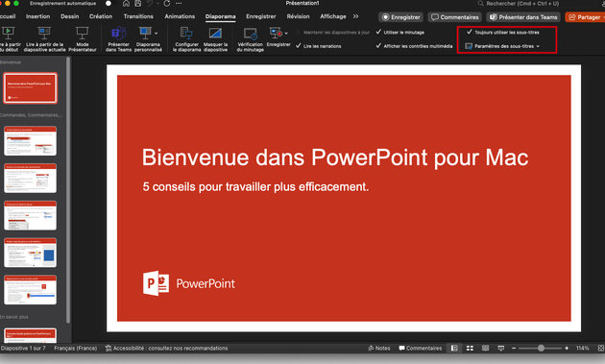Viewport: 605px width, 364px height.
Task: Expand the ribbon tabs overflow chevron
Action: coord(355,16)
